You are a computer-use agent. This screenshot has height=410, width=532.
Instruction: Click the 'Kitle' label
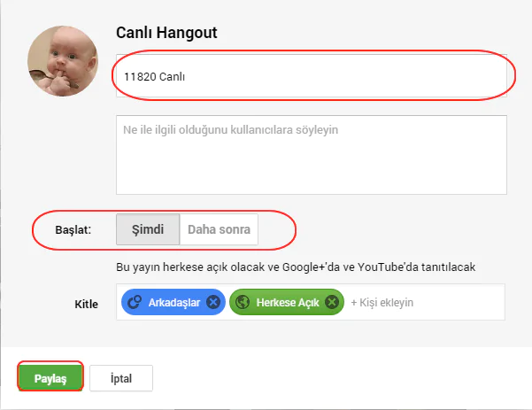coord(86,304)
